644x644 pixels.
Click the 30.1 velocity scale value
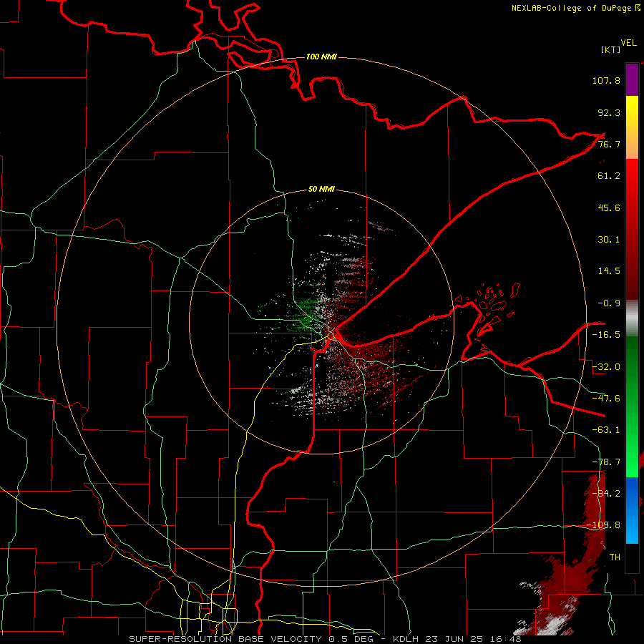click(609, 240)
